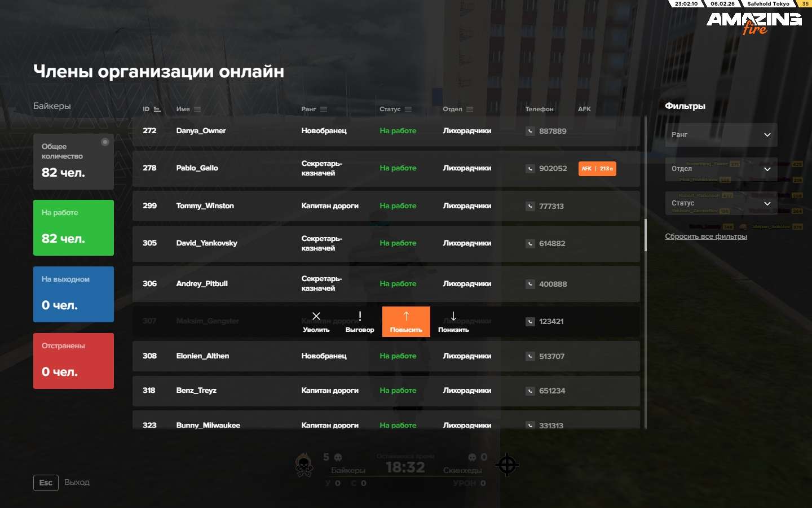Filter by Отстранены red card

(x=73, y=361)
